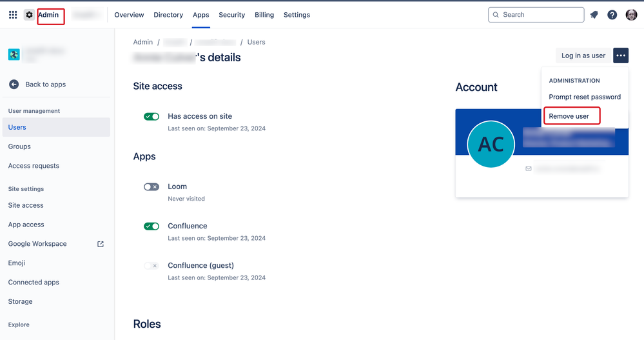
Task: Disable the Confluence app toggle
Action: point(151,226)
